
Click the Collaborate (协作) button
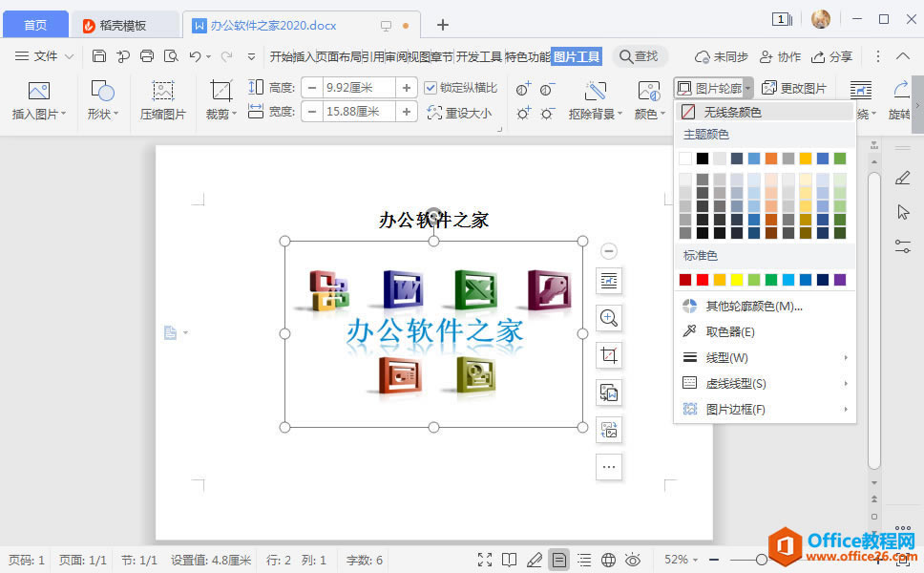780,56
